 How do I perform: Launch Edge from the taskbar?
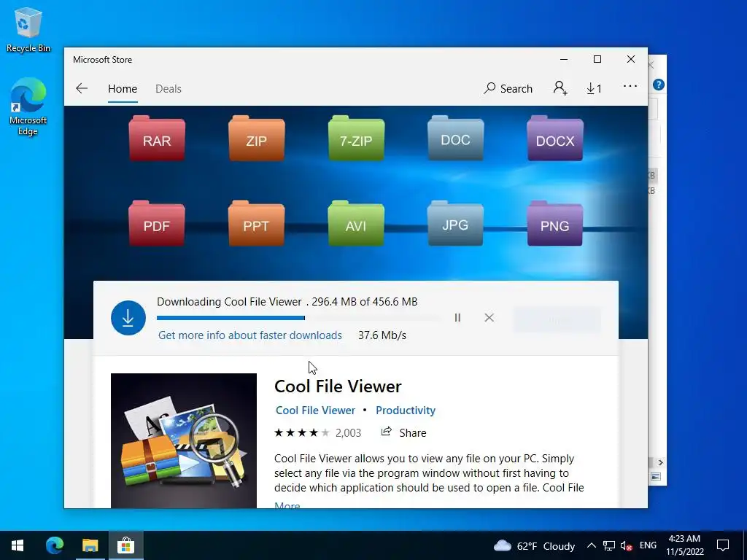click(55, 545)
